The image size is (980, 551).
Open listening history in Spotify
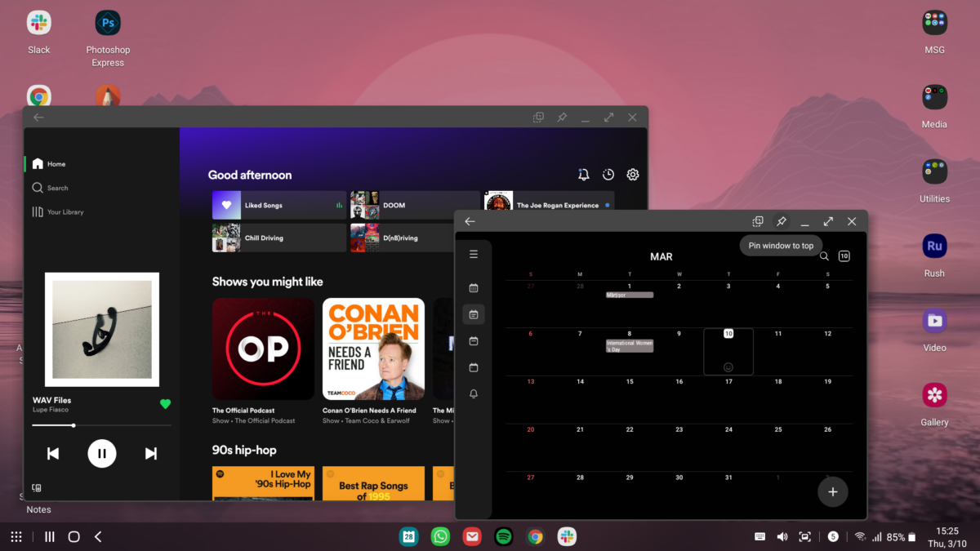[x=608, y=174]
